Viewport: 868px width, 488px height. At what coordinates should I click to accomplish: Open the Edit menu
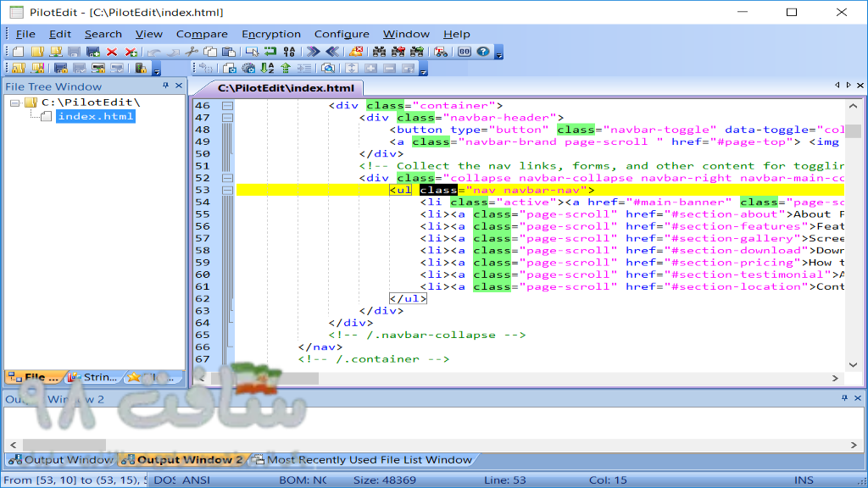60,34
